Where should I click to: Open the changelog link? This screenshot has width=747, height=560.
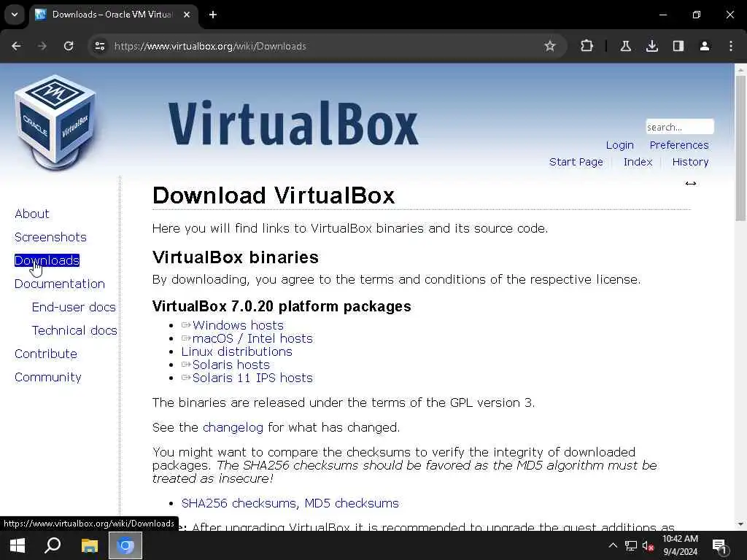point(233,427)
